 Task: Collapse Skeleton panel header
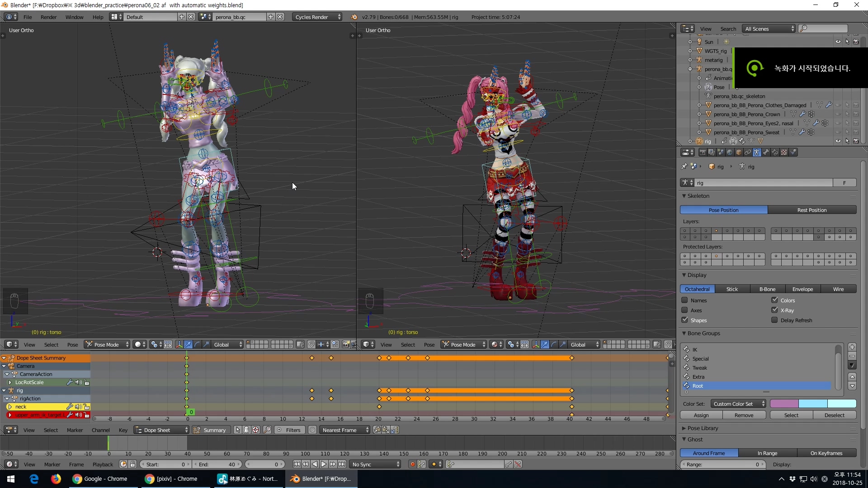point(698,196)
